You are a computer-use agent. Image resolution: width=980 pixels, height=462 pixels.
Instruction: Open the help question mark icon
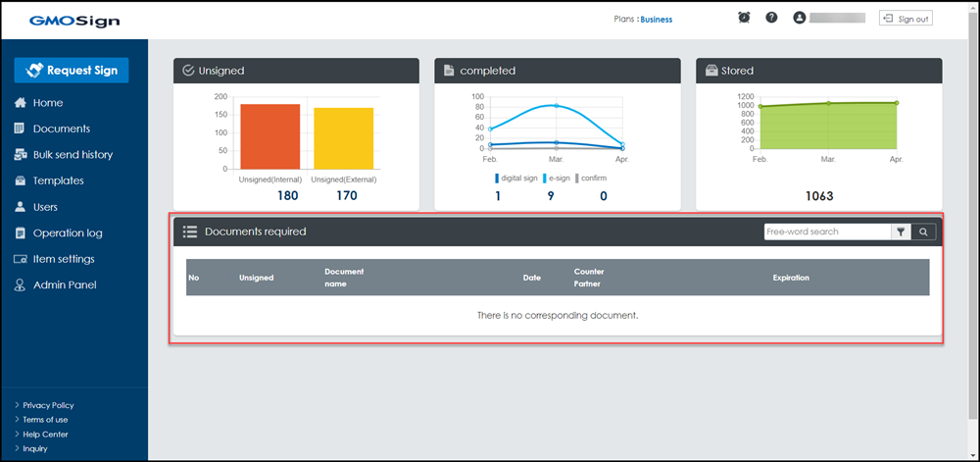pyautogui.click(x=771, y=18)
